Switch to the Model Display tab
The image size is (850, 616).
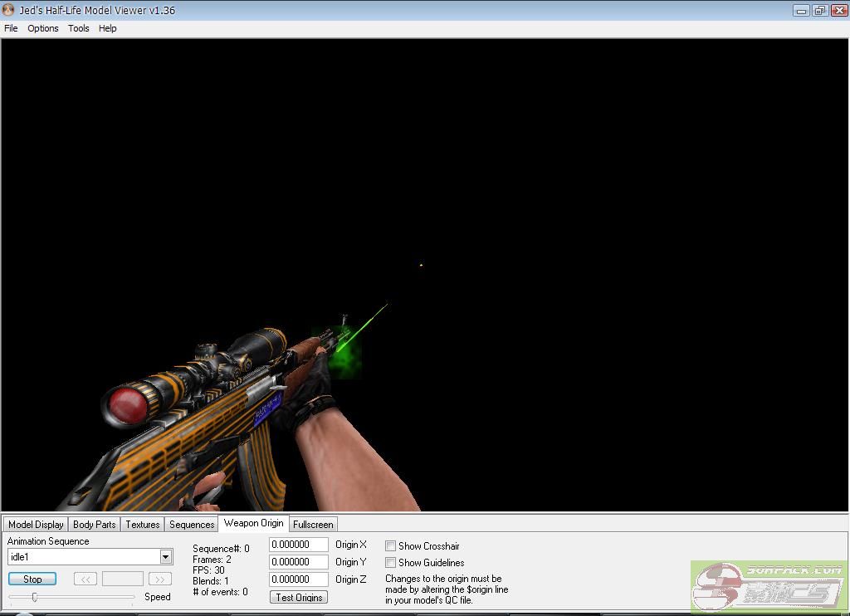(36, 525)
